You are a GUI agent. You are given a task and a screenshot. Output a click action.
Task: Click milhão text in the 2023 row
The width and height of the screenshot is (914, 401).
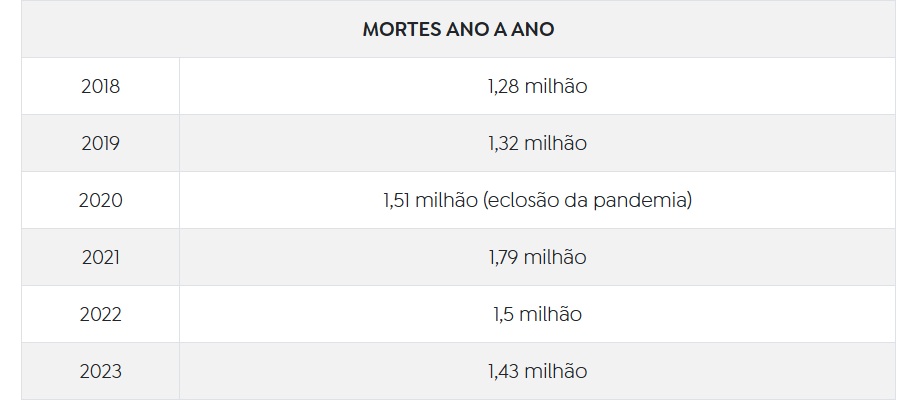coord(556,372)
